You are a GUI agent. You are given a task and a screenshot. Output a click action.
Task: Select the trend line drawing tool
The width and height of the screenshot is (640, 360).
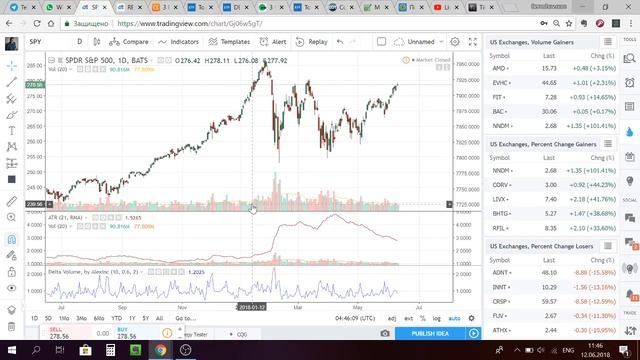click(x=11, y=82)
